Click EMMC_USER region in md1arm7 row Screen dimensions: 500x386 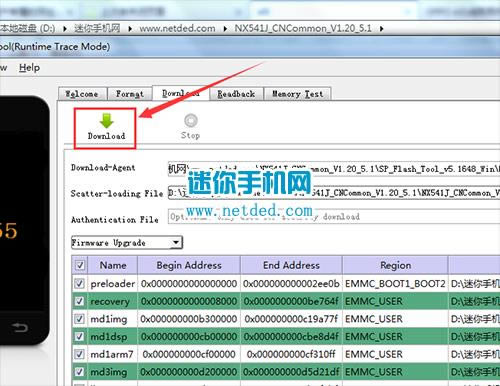pos(395,354)
